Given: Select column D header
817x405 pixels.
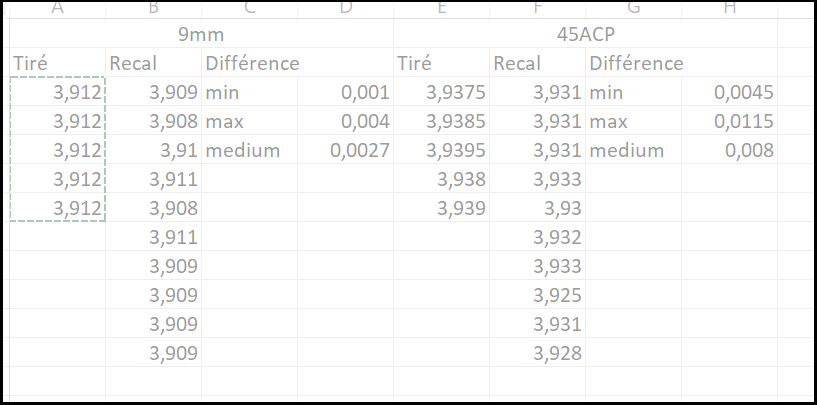Looking at the screenshot, I should tap(345, 9).
